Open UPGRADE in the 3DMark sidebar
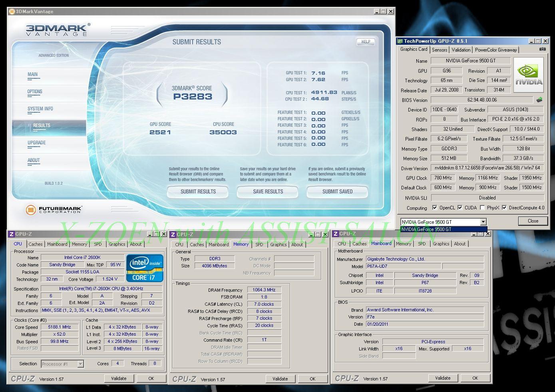555x392 pixels. 36,143
